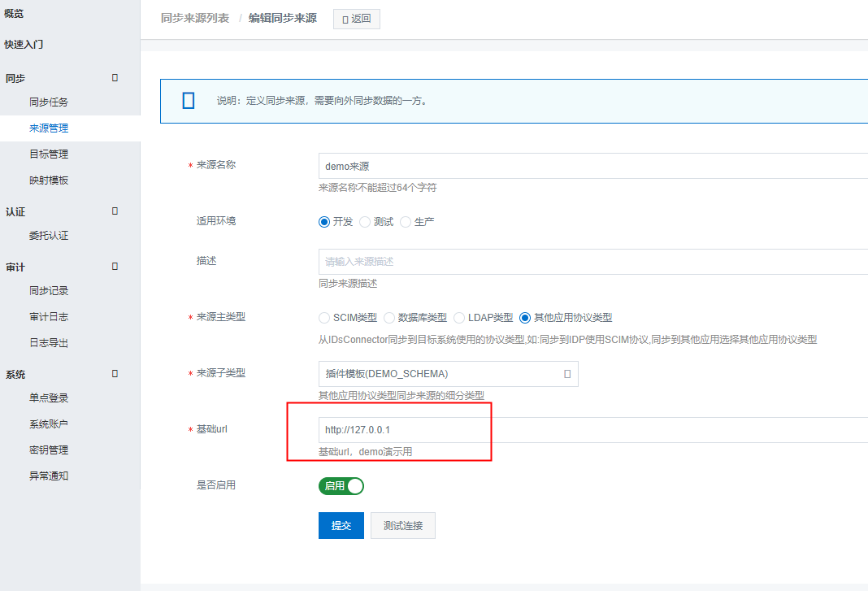Open 同步任务 in the sidebar
The height and width of the screenshot is (591, 868).
(49, 102)
